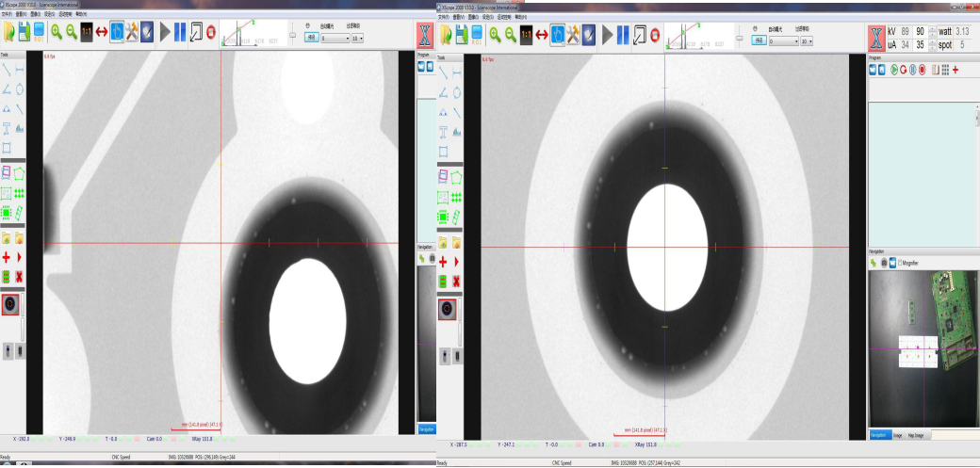The image size is (980, 468).
Task: Select saved image thumbnail in right window palette
Action: coord(447,309)
